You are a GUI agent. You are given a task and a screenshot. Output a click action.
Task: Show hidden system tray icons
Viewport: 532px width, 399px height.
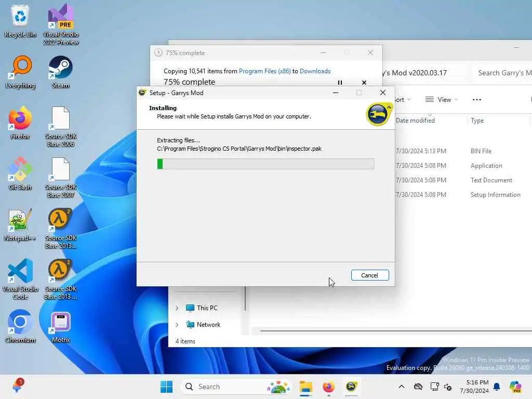pyautogui.click(x=402, y=387)
